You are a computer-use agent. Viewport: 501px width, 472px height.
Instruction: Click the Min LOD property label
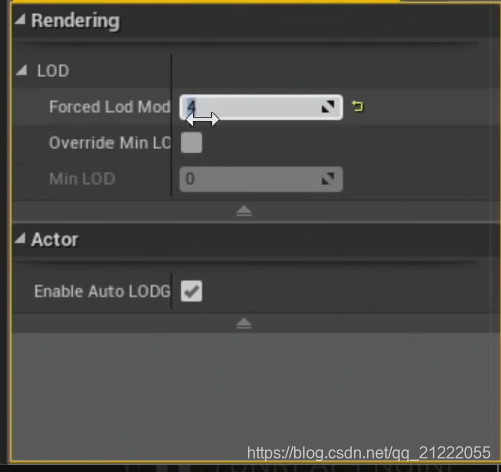tap(82, 179)
